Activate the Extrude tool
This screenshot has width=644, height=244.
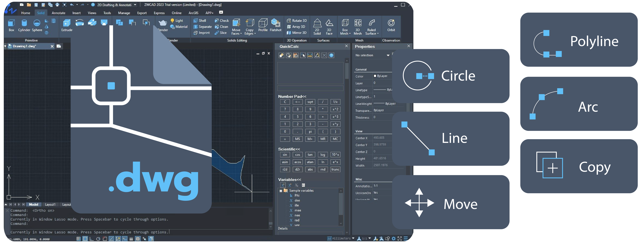click(67, 25)
